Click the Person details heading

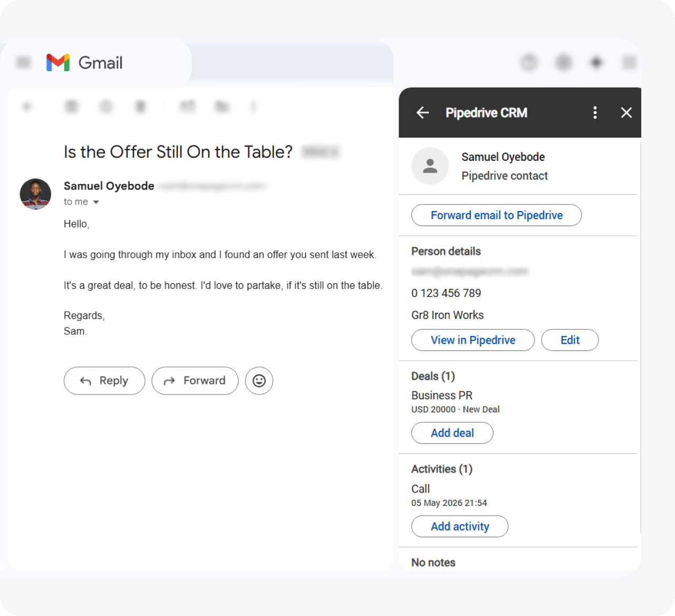tap(446, 252)
